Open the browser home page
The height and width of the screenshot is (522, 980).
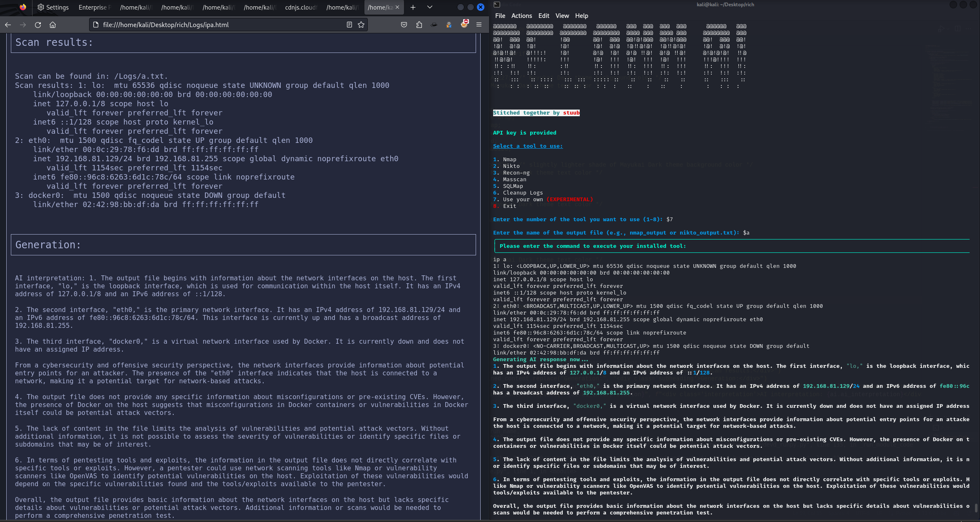(x=53, y=25)
